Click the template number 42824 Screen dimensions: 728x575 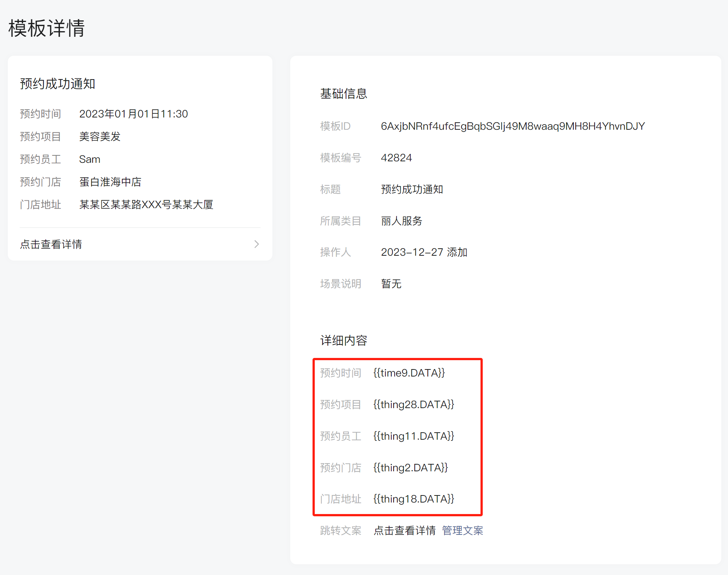tap(396, 158)
